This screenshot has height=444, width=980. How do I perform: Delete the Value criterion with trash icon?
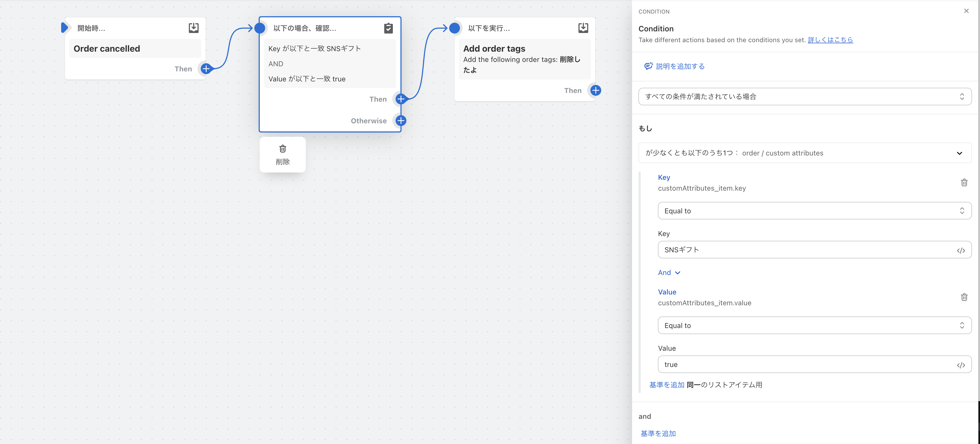(x=964, y=297)
